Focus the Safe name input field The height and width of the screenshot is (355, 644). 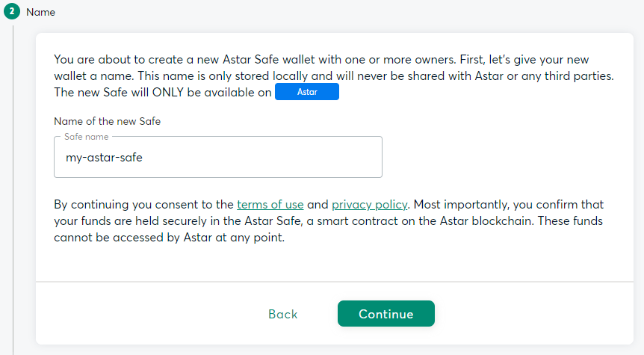pyautogui.click(x=217, y=158)
